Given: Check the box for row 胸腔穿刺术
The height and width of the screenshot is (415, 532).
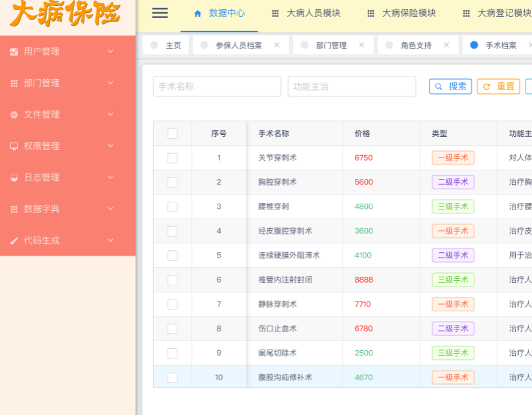Looking at the screenshot, I should 173,182.
